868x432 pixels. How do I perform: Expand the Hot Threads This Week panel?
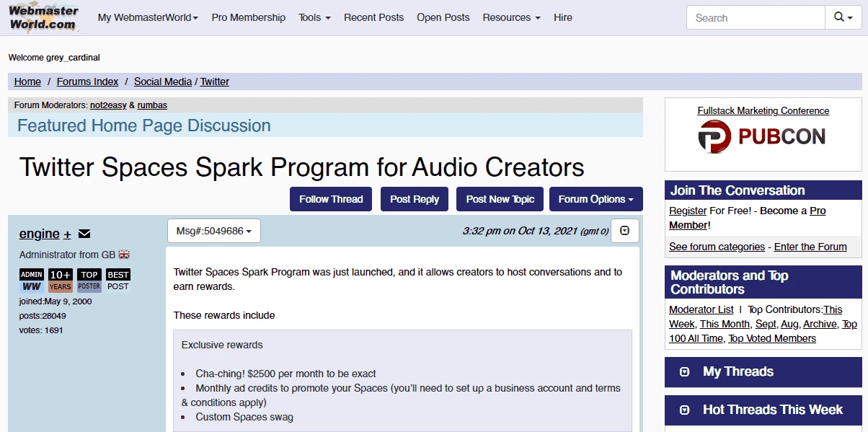763,410
